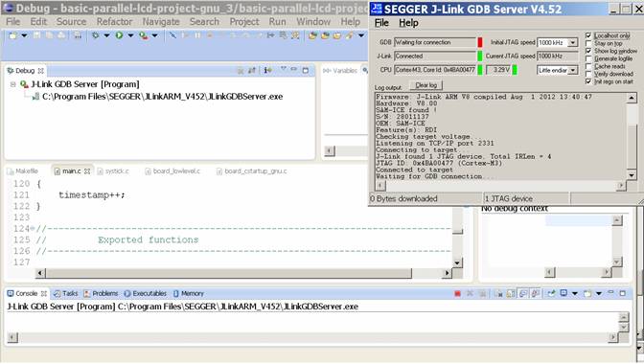Open the Help menu in J-Link GDB Server
Image resolution: width=644 pixels, height=364 pixels.
[x=408, y=23]
